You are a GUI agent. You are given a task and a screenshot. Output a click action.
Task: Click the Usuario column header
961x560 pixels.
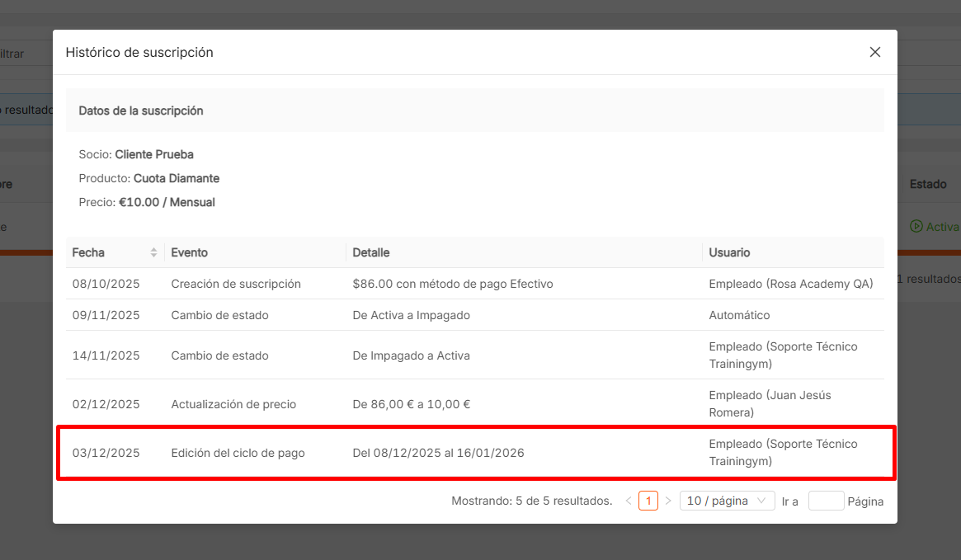click(x=729, y=252)
